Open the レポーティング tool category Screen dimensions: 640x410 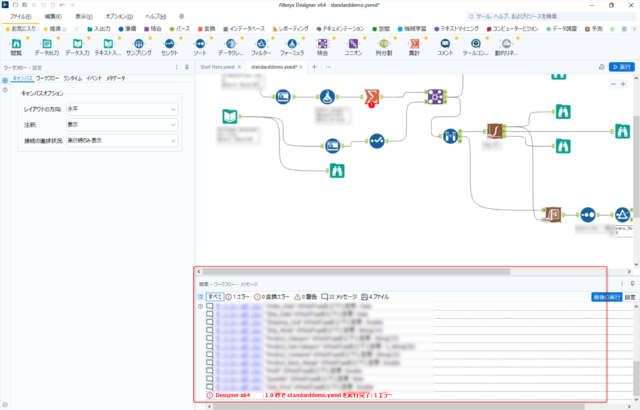290,29
